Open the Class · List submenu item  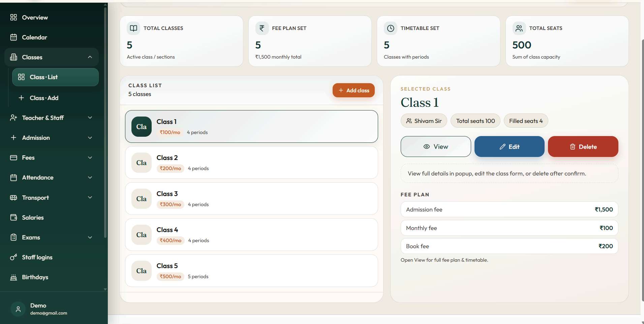point(55,77)
